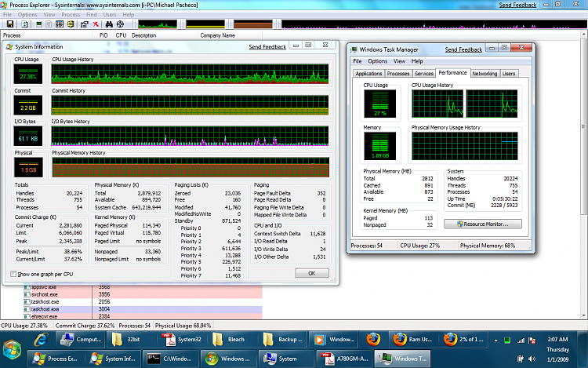Click the green CPU mini graph in toolbar
Screen dimensions: 588x368
[158, 24]
